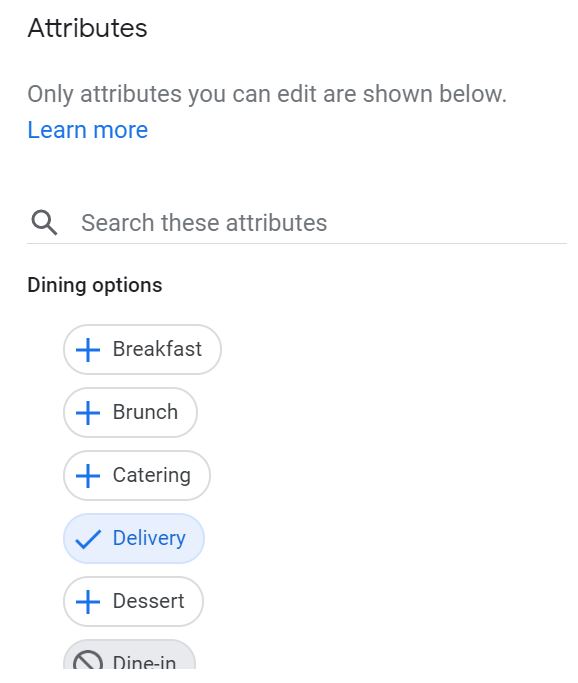Select the word Delivery in its chip
The height and width of the screenshot is (683, 578).
point(149,538)
